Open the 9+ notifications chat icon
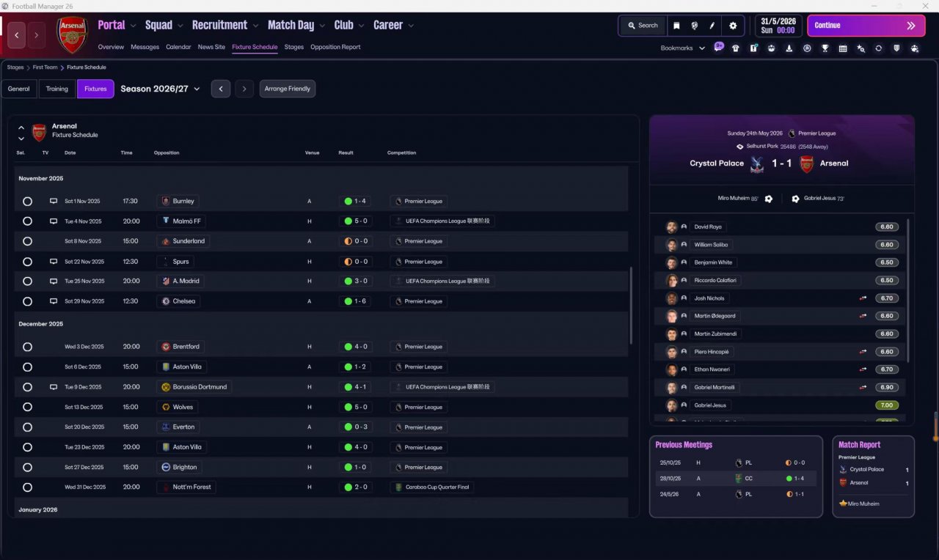The height and width of the screenshot is (560, 939). tap(719, 48)
